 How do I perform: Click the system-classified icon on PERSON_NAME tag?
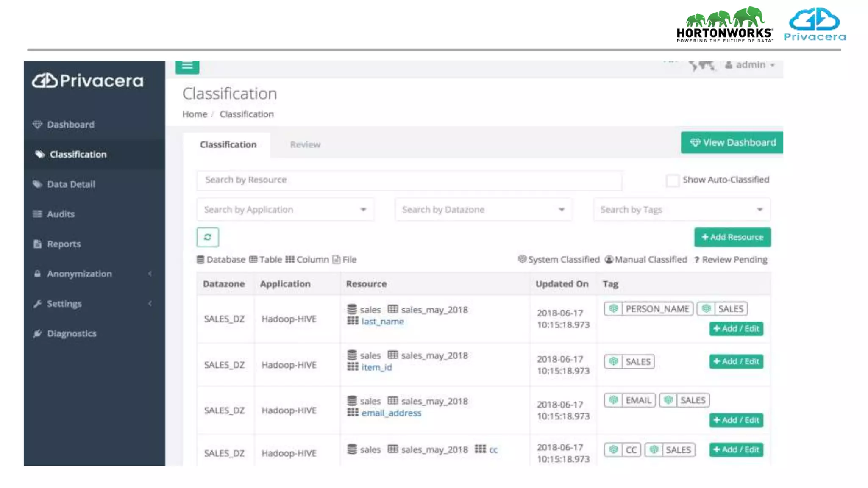[x=613, y=309]
